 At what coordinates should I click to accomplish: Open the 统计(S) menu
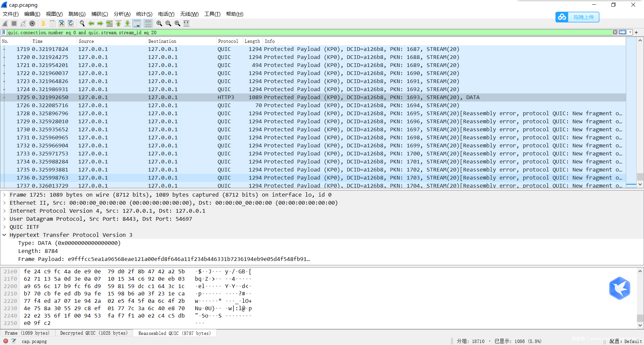pyautogui.click(x=144, y=14)
